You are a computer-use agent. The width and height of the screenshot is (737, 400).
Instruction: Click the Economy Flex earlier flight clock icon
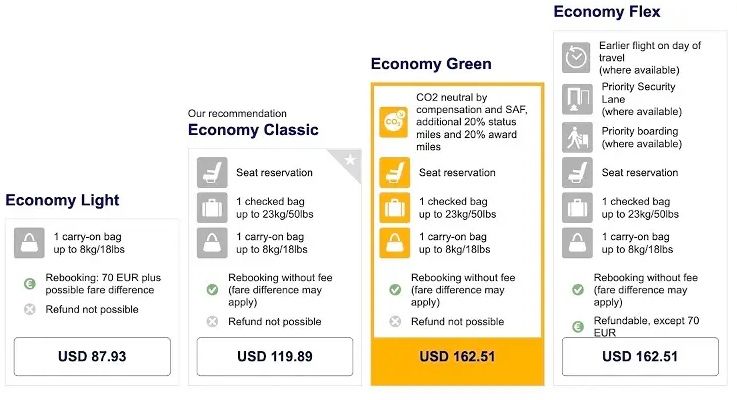point(577,58)
